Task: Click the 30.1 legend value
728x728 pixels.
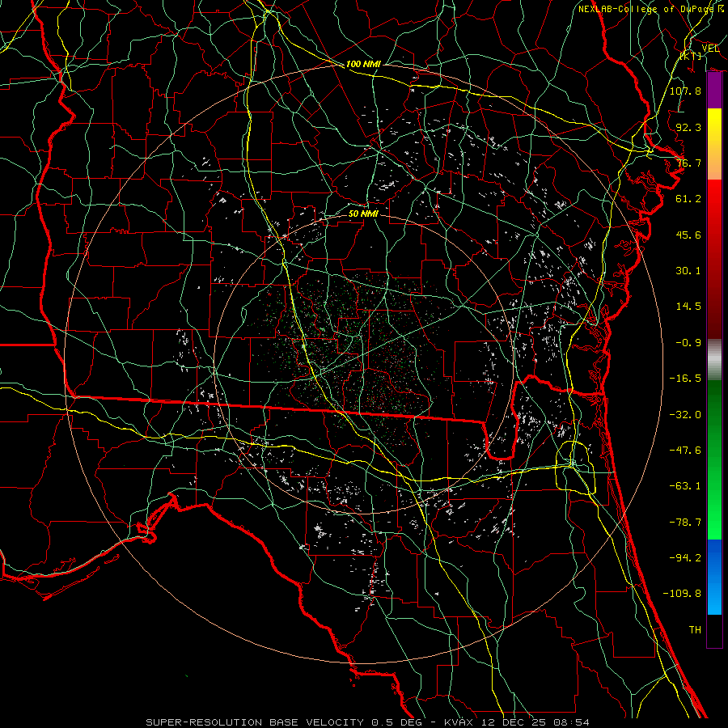Action: tap(688, 271)
